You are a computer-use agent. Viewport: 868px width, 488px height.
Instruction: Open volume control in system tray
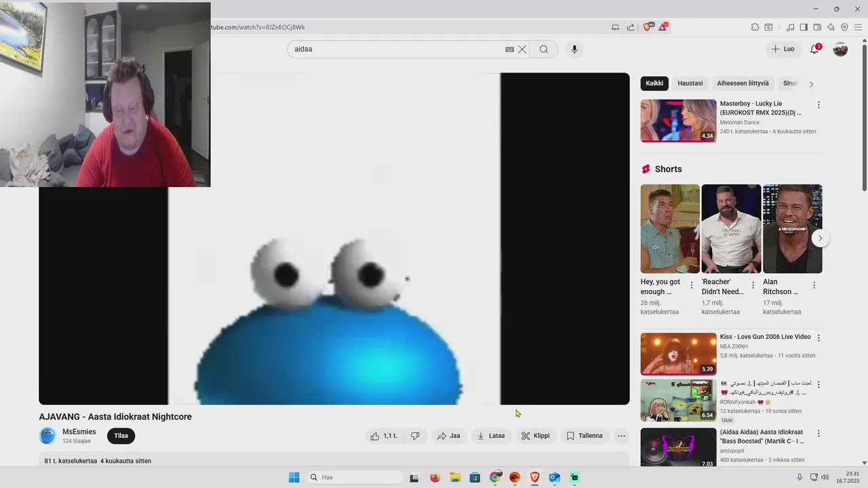825,477
